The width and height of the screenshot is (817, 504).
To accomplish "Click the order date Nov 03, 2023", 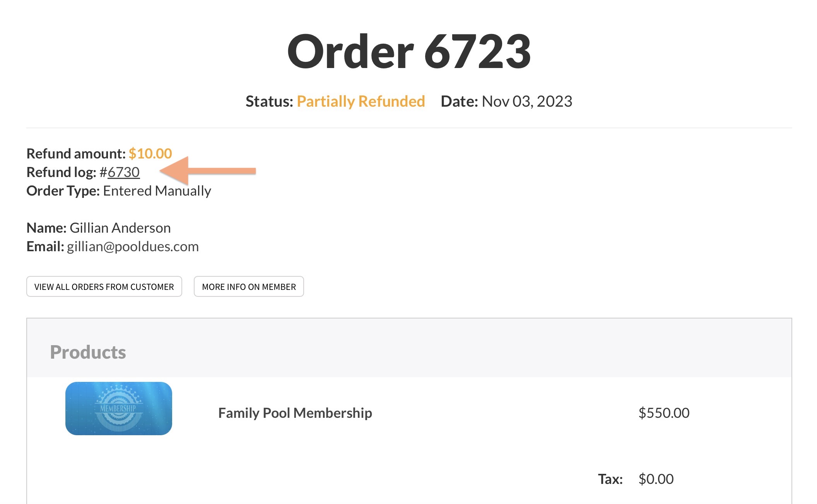I will tap(526, 101).
